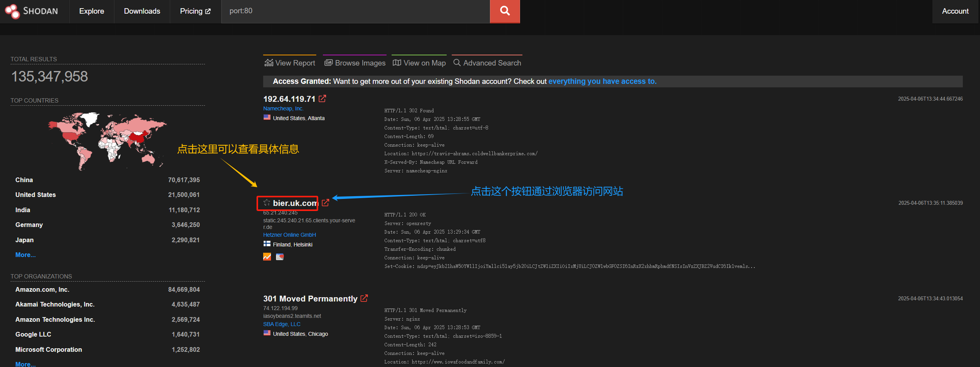Click the star icon beside bier.uk.com
Screen dimensions: 980x367
tap(267, 202)
